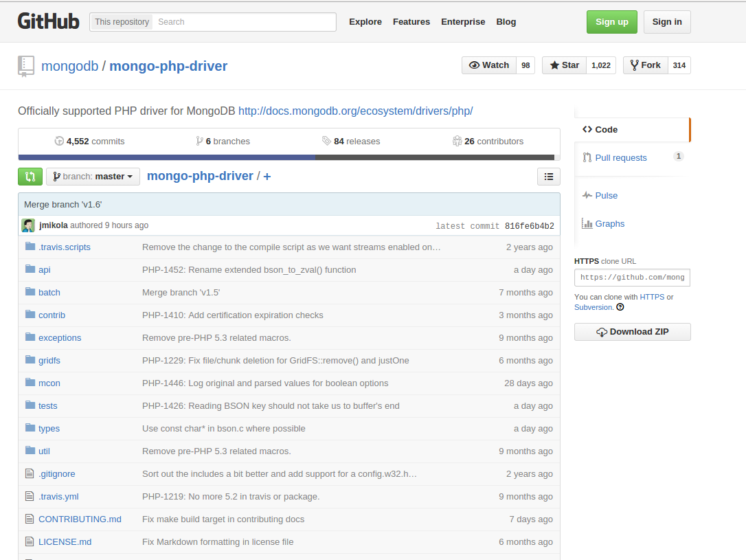Click the folder icon beside batch
This screenshot has height=560, width=746.
coord(30,291)
